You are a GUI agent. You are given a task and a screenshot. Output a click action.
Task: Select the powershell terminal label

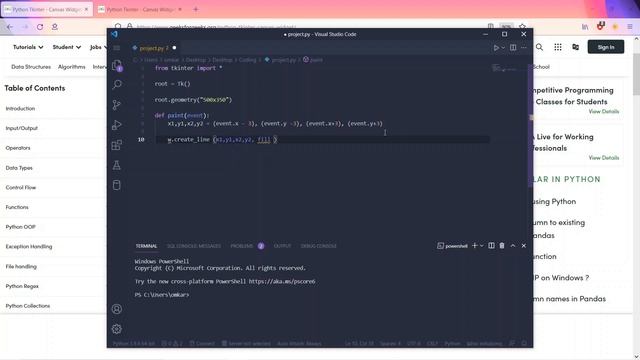[452, 246]
